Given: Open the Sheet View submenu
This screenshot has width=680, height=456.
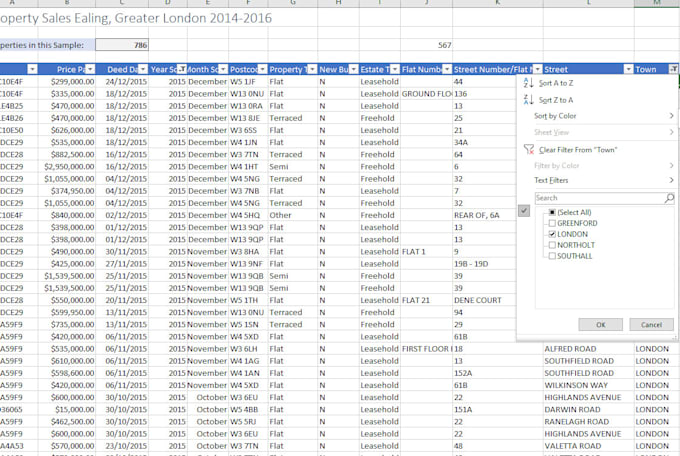Looking at the screenshot, I should (598, 132).
